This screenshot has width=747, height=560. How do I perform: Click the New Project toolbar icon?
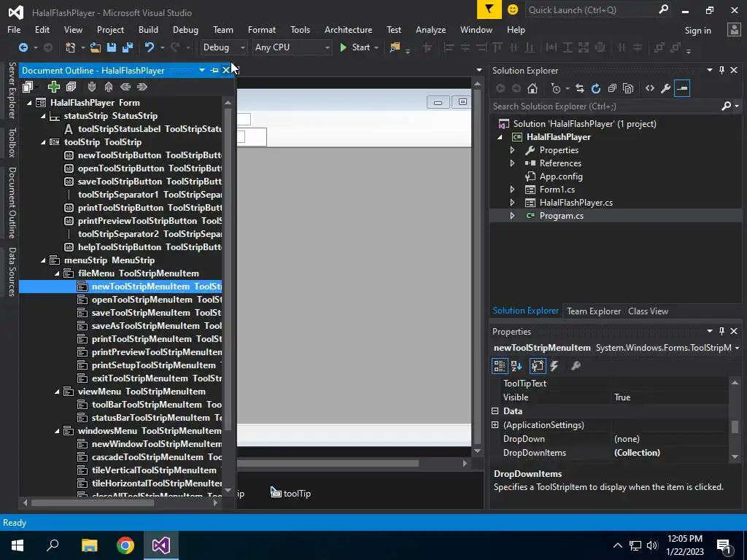click(x=71, y=47)
